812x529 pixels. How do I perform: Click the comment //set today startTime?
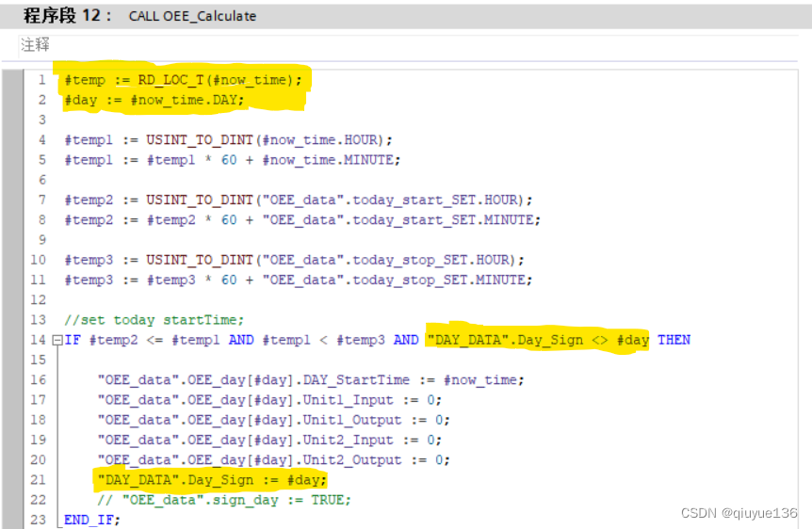point(154,320)
